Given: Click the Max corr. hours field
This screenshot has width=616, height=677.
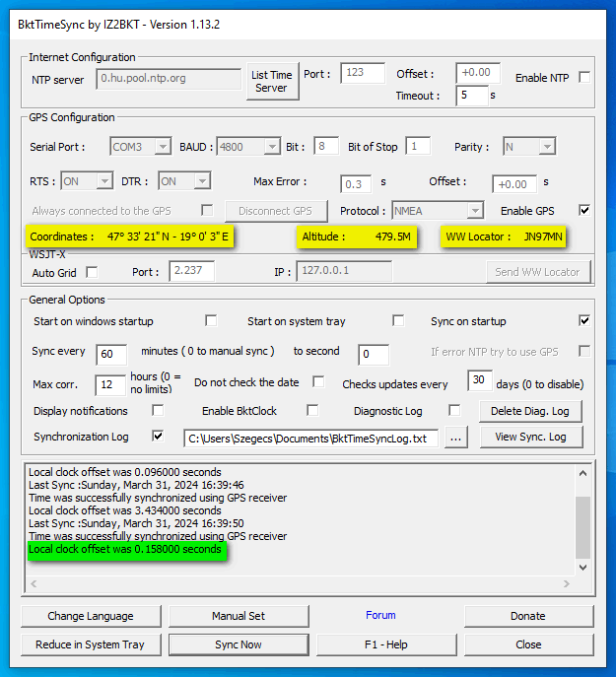Looking at the screenshot, I should point(110,384).
